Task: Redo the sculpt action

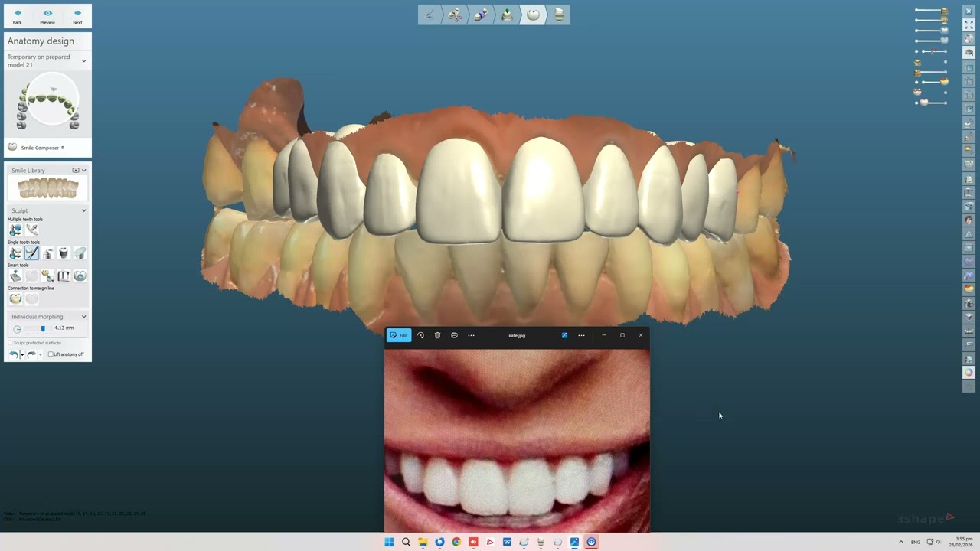Action: [31, 354]
